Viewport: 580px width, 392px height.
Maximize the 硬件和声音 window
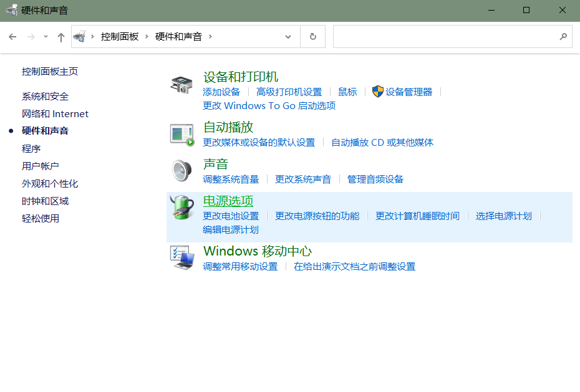pos(526,11)
